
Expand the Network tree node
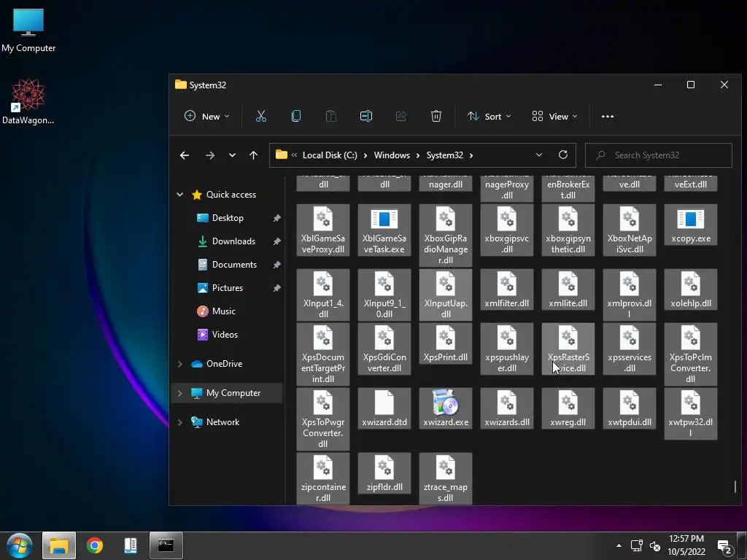point(180,422)
